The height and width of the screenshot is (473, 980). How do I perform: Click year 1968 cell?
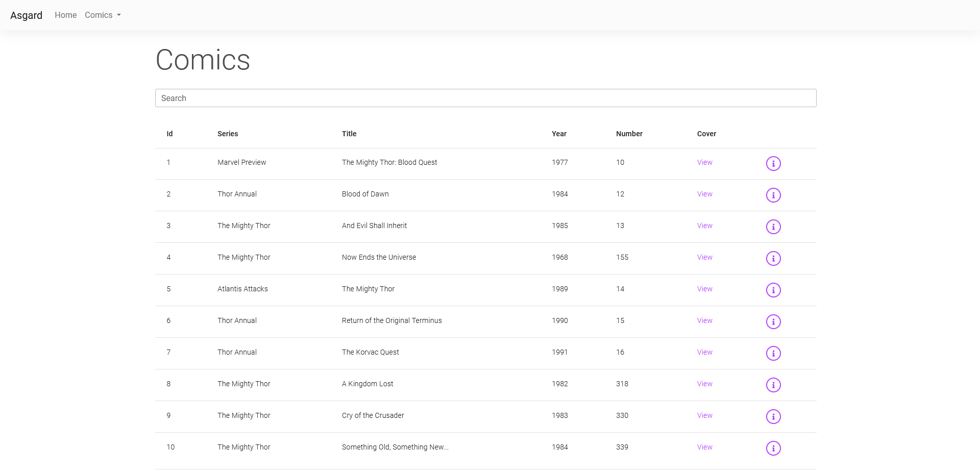coord(559,257)
